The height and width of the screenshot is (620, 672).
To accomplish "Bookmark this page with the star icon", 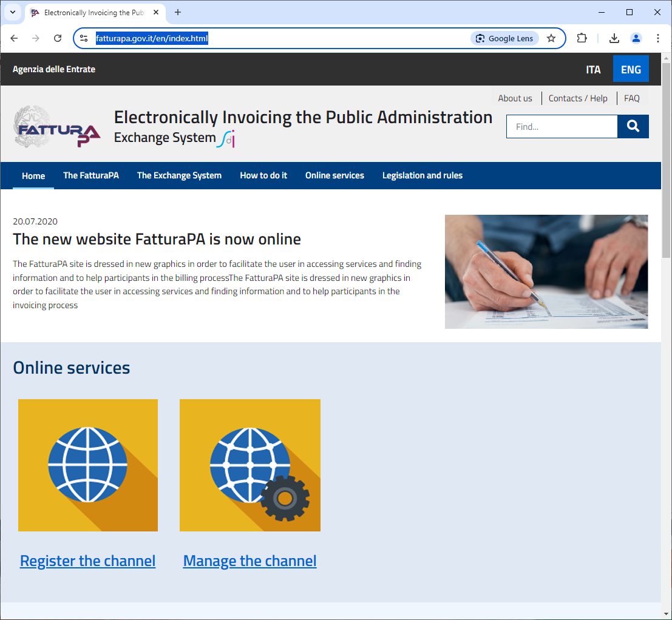I will coord(551,38).
